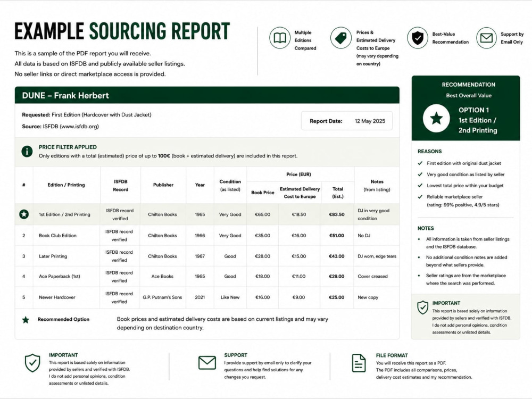Click the shield icon in the sidebar Important box
The height and width of the screenshot is (399, 532).
click(423, 307)
